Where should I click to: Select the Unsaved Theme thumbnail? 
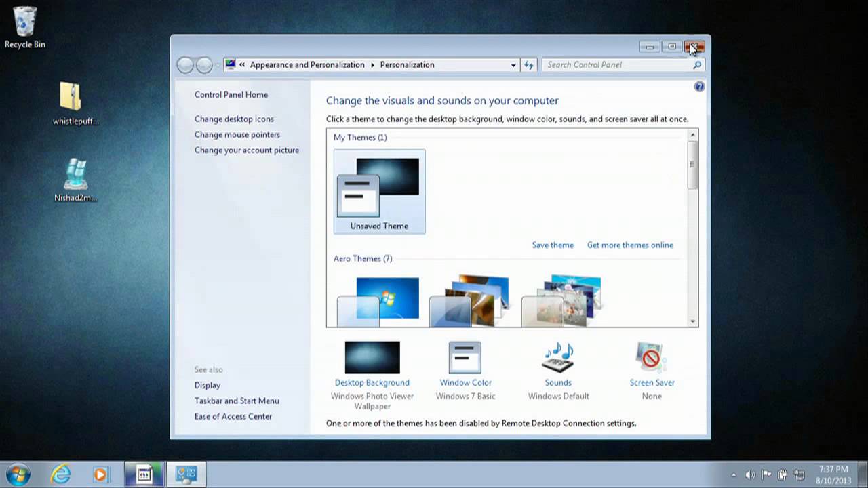click(x=379, y=190)
